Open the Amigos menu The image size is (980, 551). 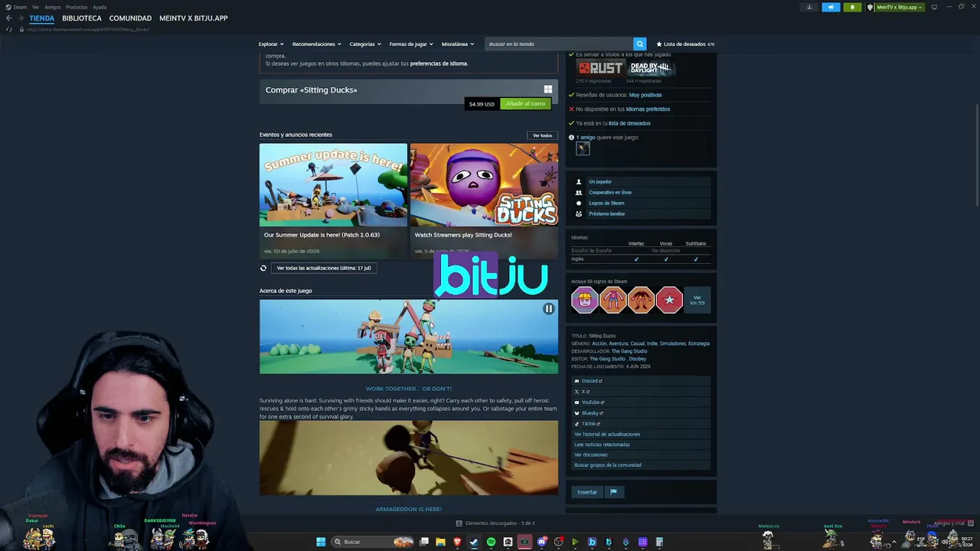tap(53, 7)
